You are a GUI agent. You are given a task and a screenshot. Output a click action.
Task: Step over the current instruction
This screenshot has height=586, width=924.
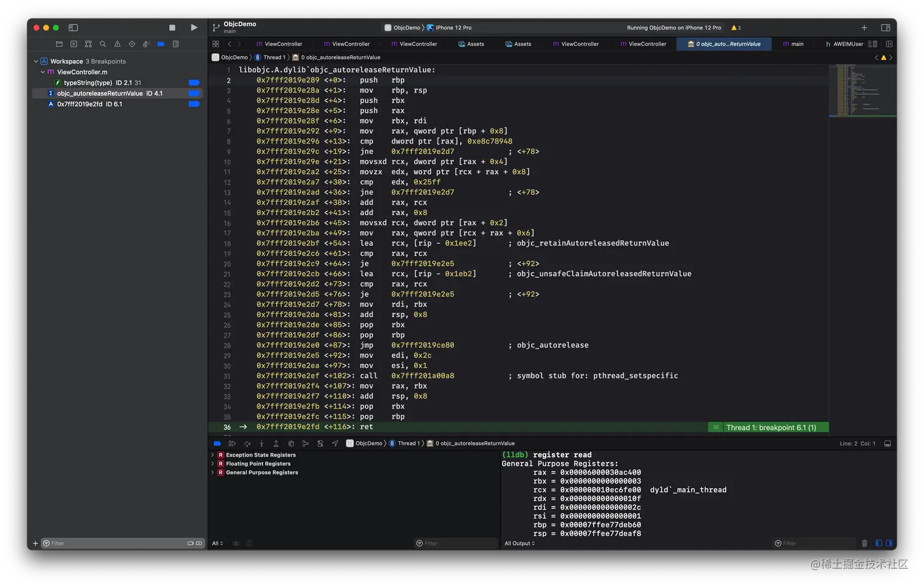pos(247,444)
